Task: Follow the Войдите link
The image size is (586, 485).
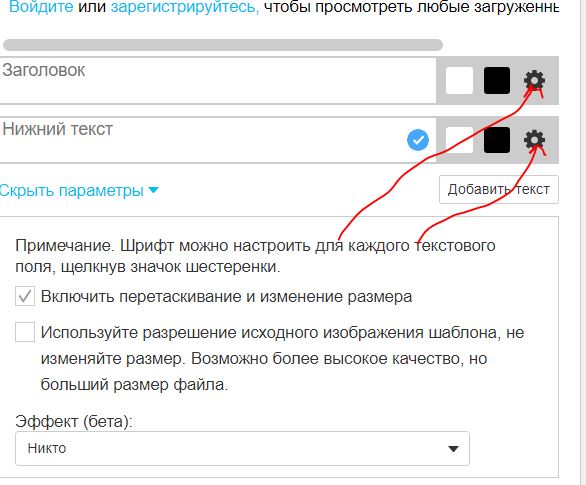Action: click(x=41, y=7)
